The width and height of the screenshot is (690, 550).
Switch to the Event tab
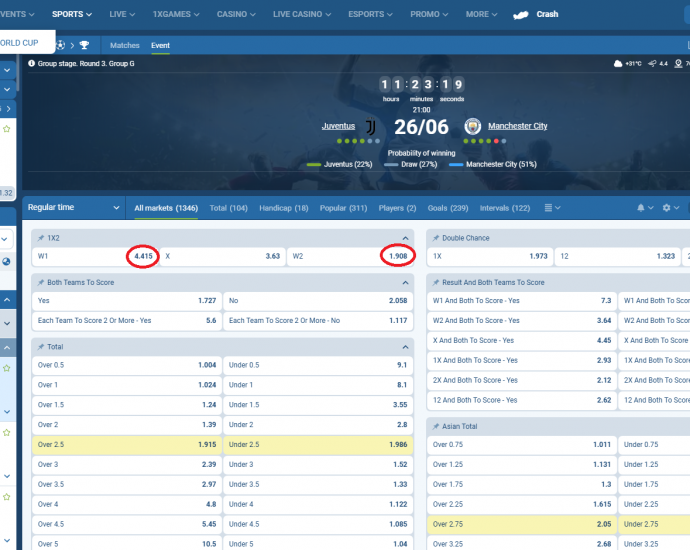(x=160, y=45)
